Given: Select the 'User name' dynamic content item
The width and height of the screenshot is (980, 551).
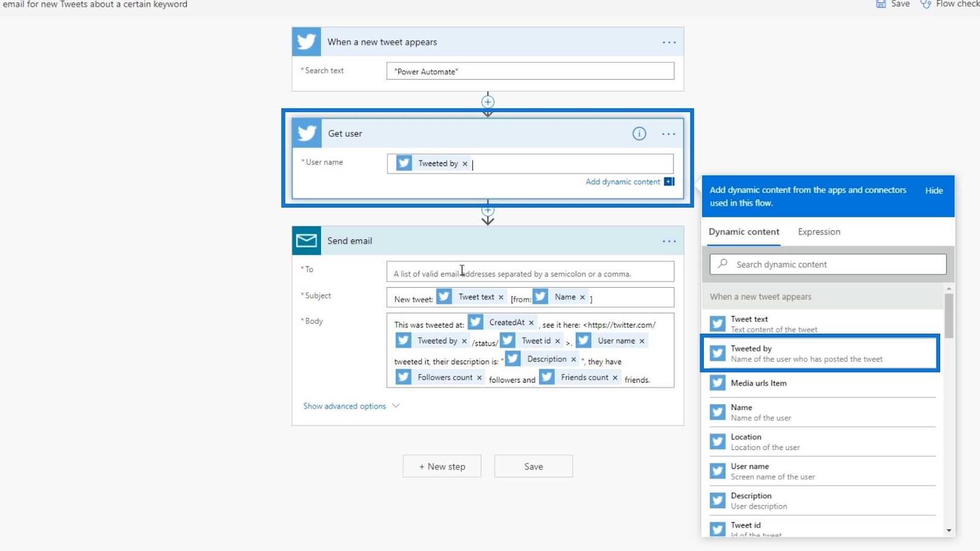Looking at the screenshot, I should pyautogui.click(x=823, y=471).
